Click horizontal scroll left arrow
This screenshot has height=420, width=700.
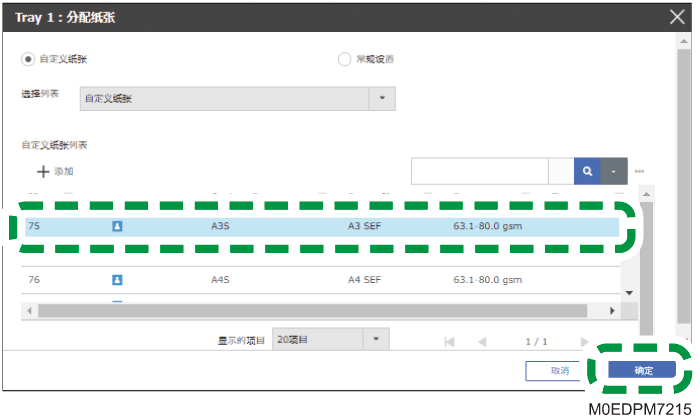[x=29, y=311]
